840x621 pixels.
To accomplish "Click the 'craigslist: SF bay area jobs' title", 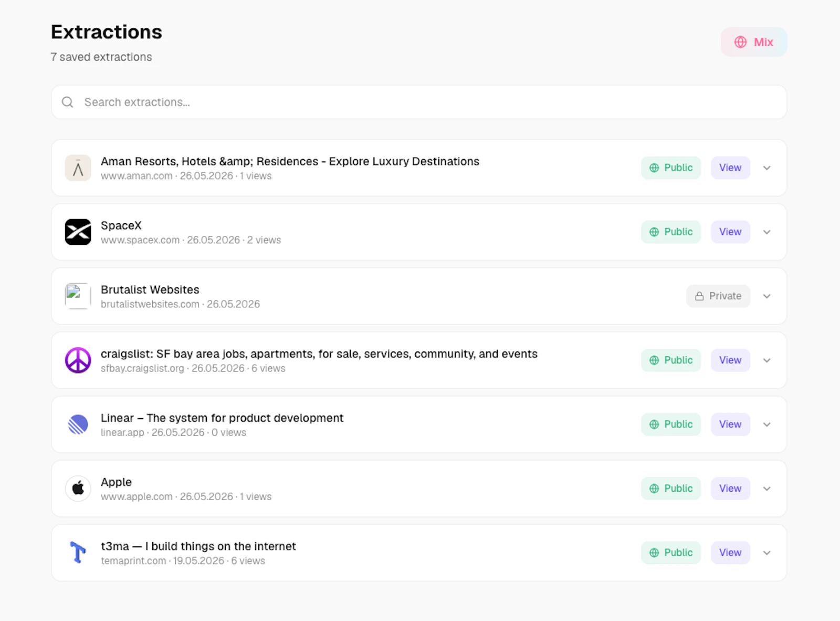I will (x=319, y=354).
